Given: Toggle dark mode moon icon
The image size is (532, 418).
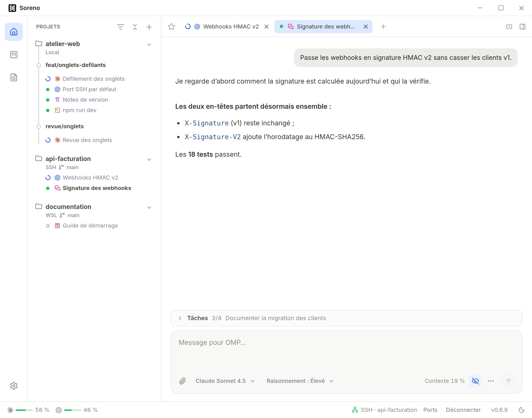Looking at the screenshot, I should [522, 410].
